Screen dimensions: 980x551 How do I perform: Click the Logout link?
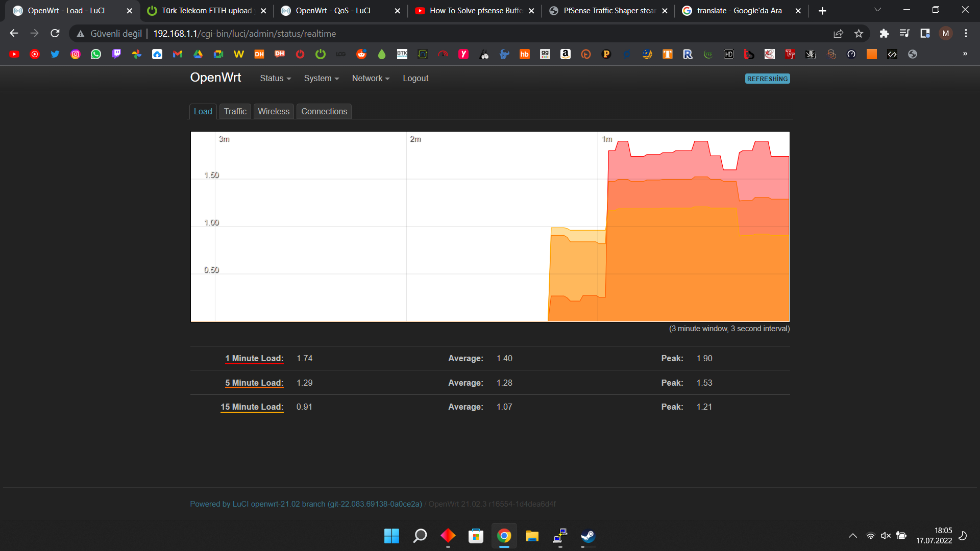415,79
